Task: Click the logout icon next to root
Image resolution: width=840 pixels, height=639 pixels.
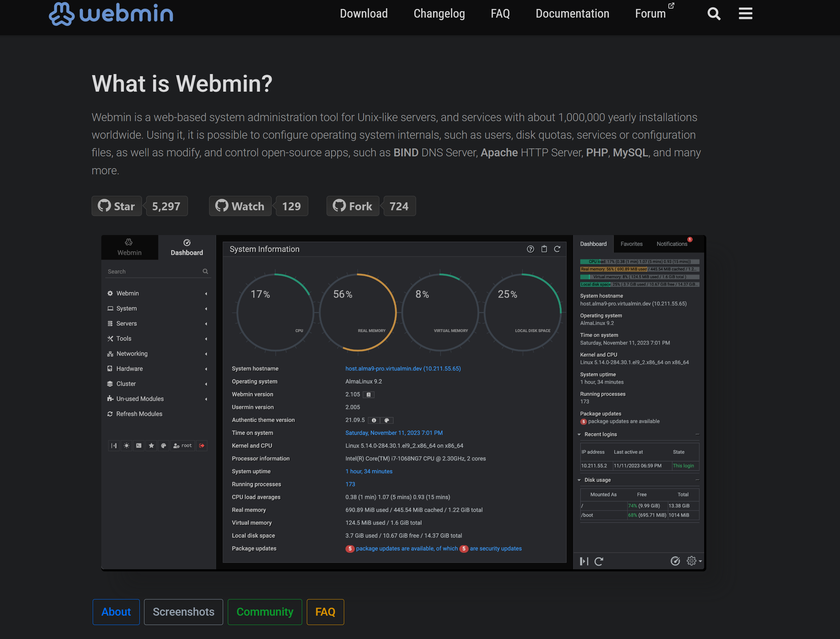Action: pyautogui.click(x=202, y=445)
